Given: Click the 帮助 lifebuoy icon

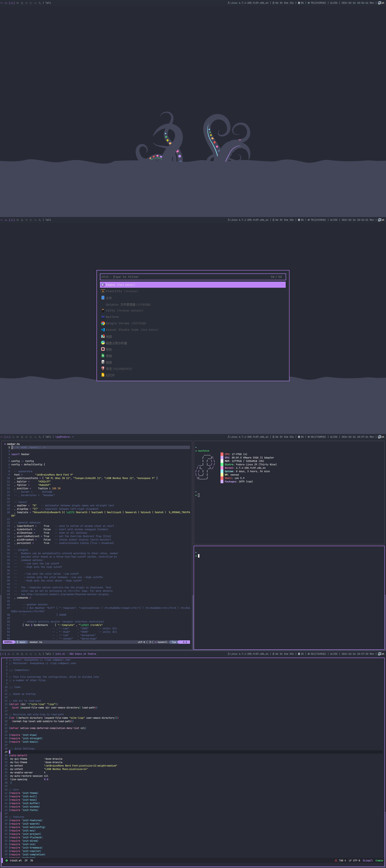Looking at the screenshot, I should [103, 349].
